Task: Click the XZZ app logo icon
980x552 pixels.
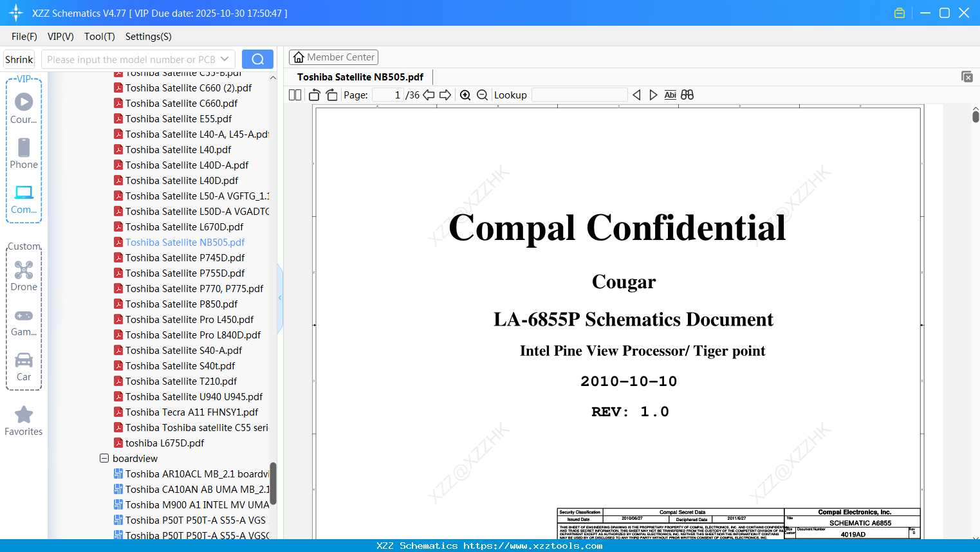Action: 15,13
